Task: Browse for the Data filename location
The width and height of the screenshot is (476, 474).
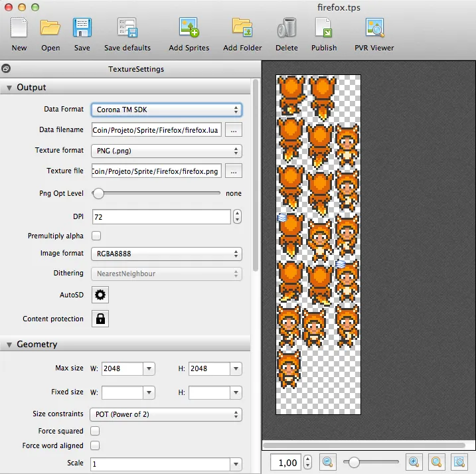Action: [234, 130]
